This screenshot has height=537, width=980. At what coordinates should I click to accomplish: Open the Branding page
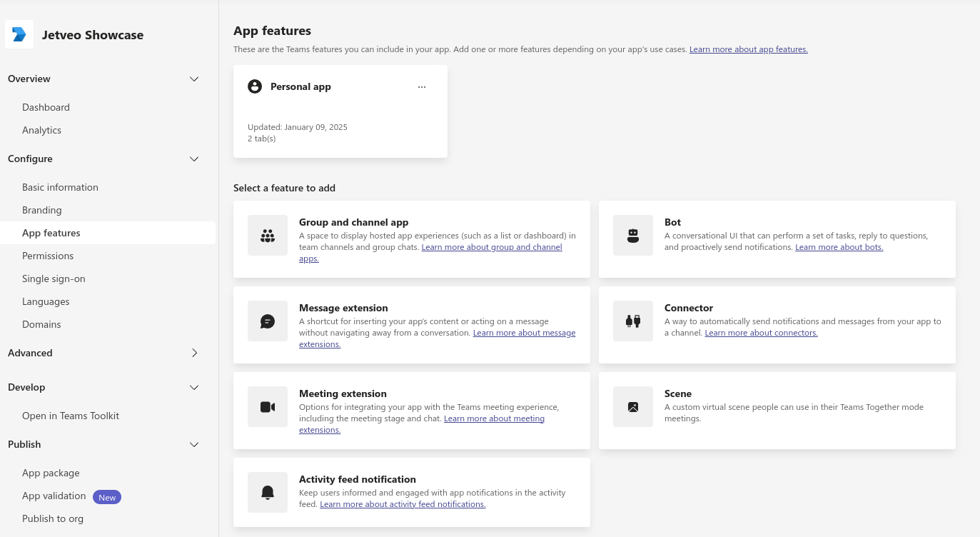click(x=41, y=210)
